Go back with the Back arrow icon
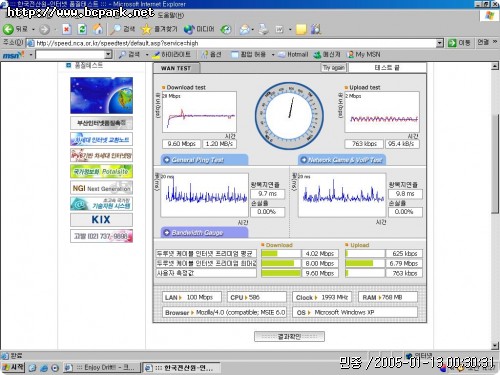 coord(8,29)
